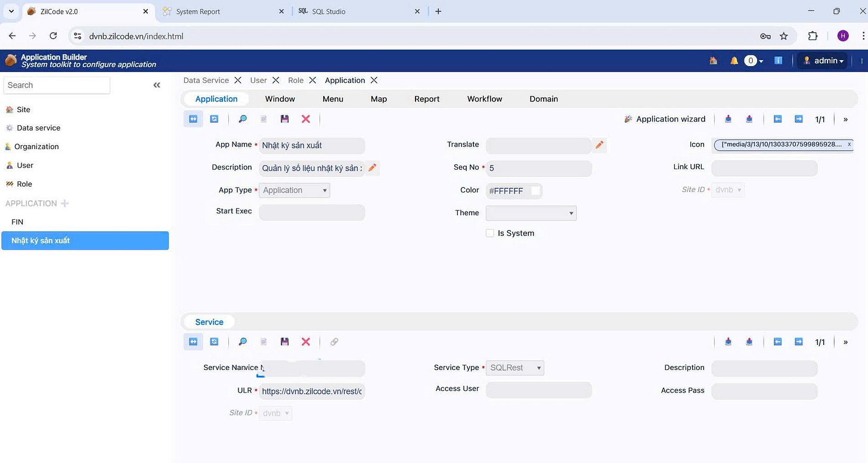Go to next Application record
The image size is (868, 463).
pyautogui.click(x=799, y=119)
